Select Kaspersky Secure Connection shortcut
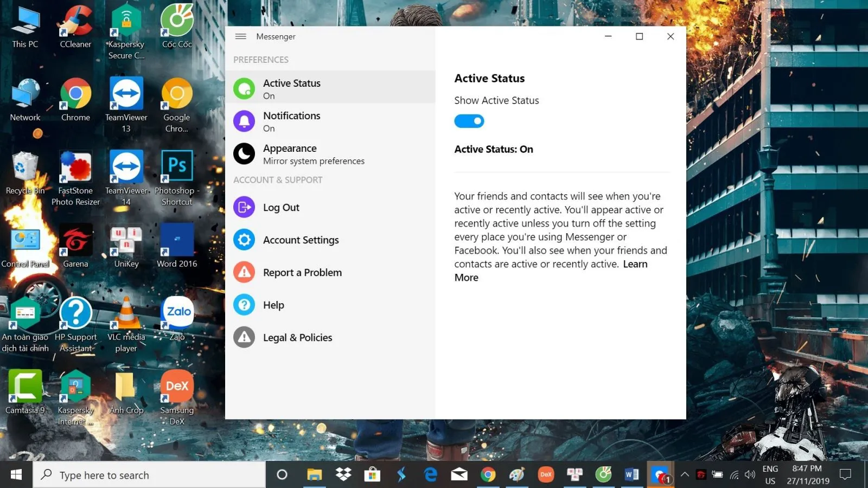 (126, 33)
